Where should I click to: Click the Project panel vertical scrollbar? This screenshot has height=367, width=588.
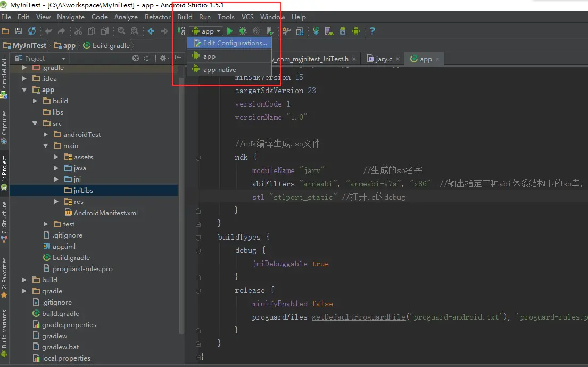click(181, 206)
